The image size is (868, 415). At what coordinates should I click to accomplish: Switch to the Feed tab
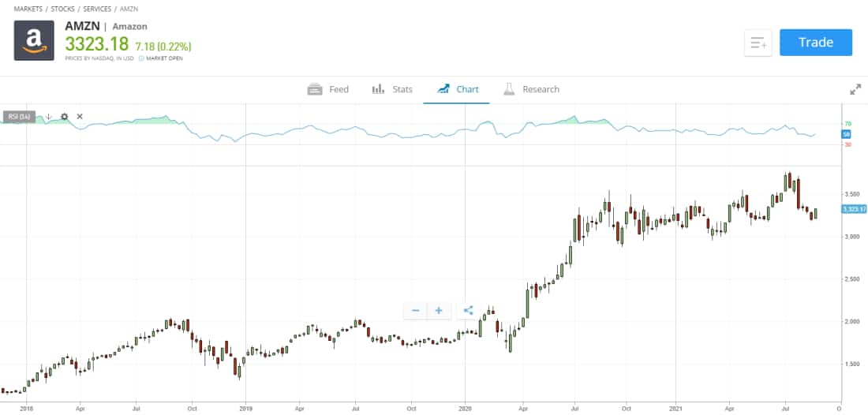coord(328,89)
